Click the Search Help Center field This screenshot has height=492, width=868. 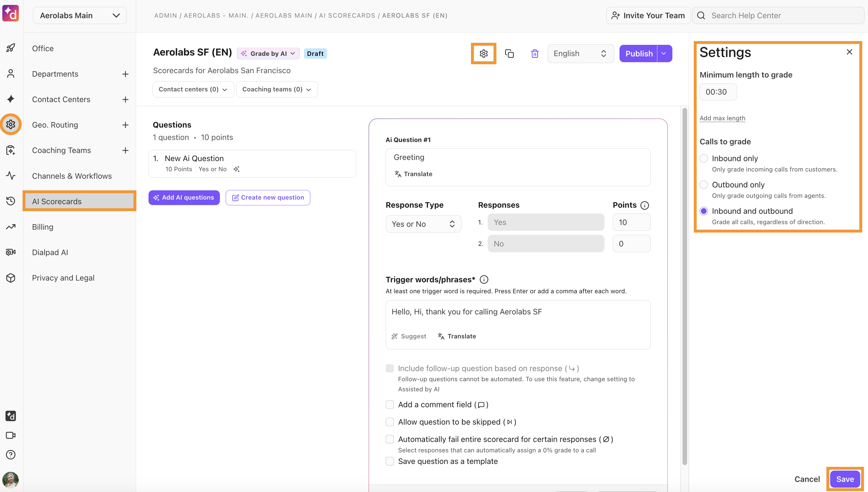778,16
